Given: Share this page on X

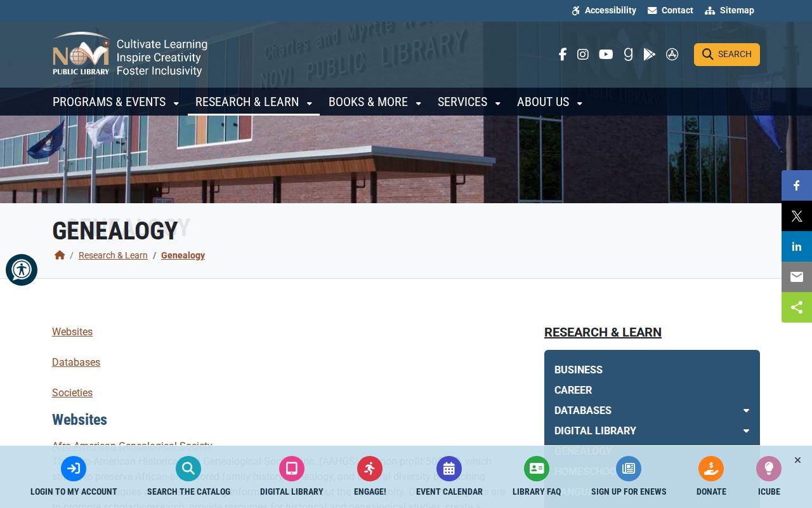Looking at the screenshot, I should tap(797, 216).
